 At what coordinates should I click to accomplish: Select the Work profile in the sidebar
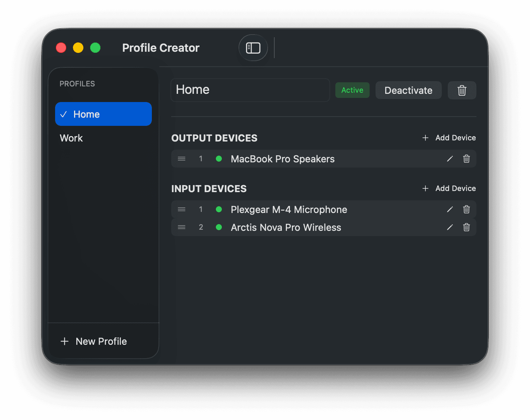tap(103, 138)
